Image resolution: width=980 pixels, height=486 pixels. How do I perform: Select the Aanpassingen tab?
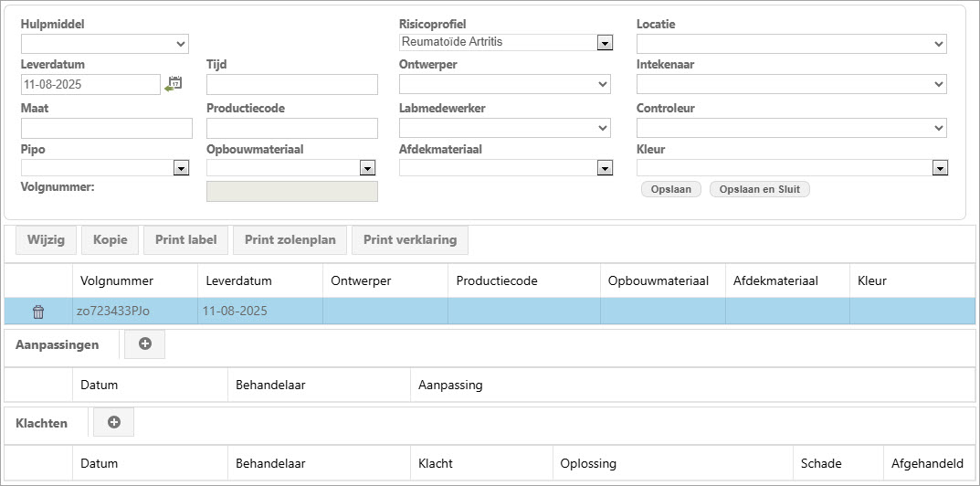click(60, 345)
